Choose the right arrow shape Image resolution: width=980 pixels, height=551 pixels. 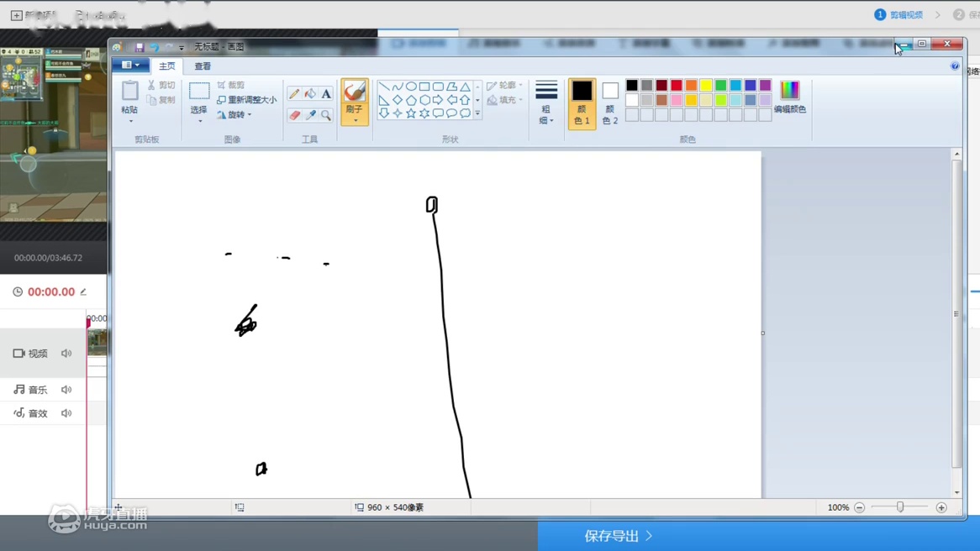tap(438, 100)
